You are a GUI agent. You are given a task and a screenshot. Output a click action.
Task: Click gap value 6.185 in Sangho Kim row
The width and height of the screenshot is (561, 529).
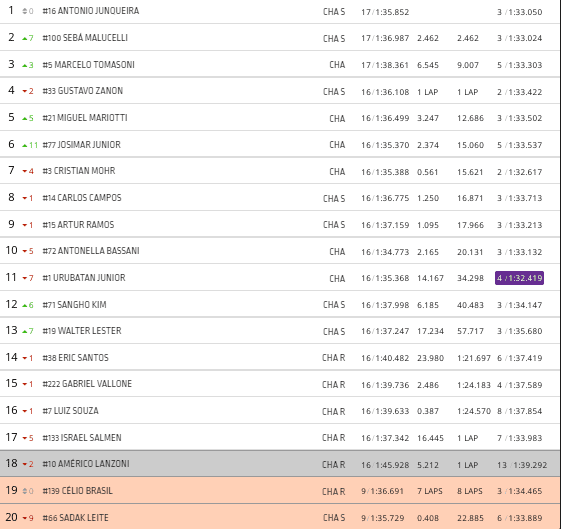click(428, 305)
